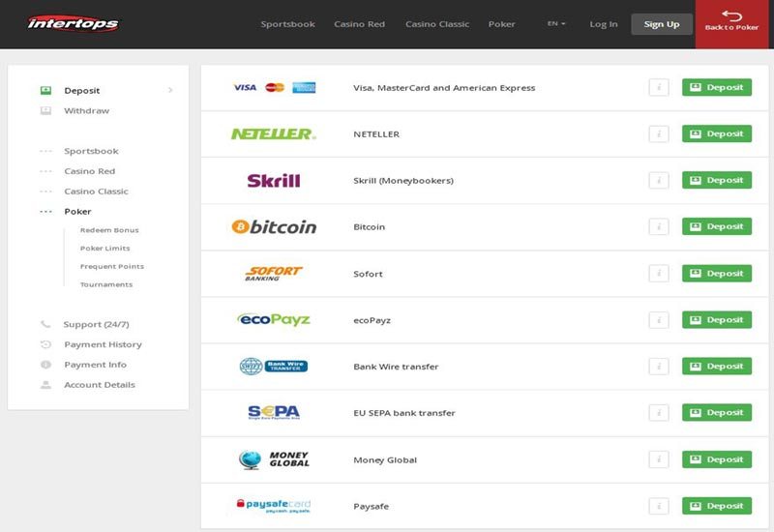Deposit using ecoPayz
This screenshot has width=774, height=532.
717,320
